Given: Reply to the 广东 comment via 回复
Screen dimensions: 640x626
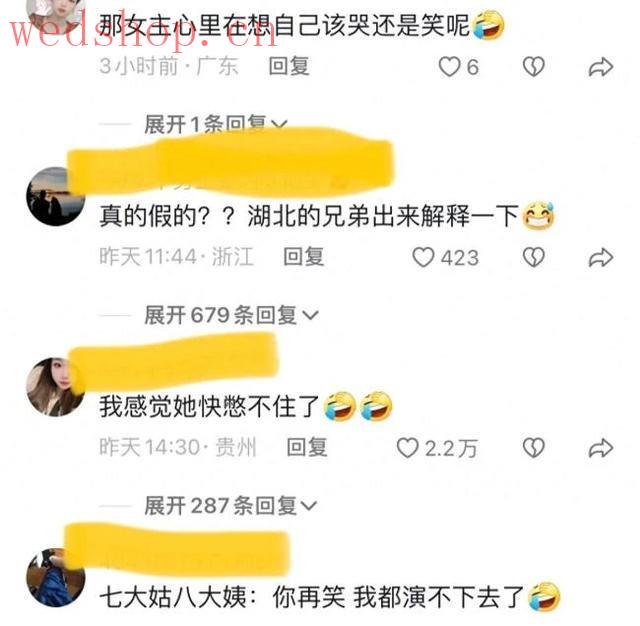Looking at the screenshot, I should [289, 66].
